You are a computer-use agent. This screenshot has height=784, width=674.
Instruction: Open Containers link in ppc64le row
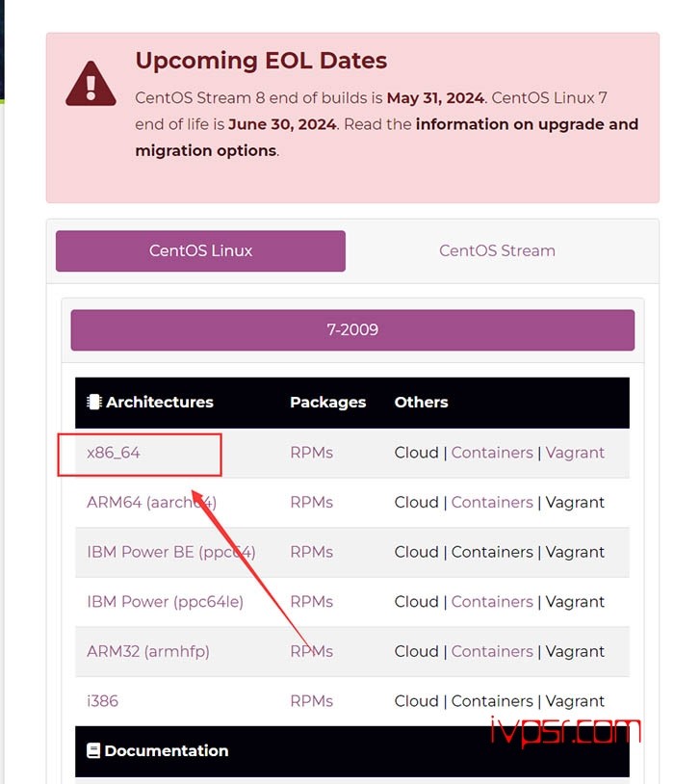coord(492,602)
